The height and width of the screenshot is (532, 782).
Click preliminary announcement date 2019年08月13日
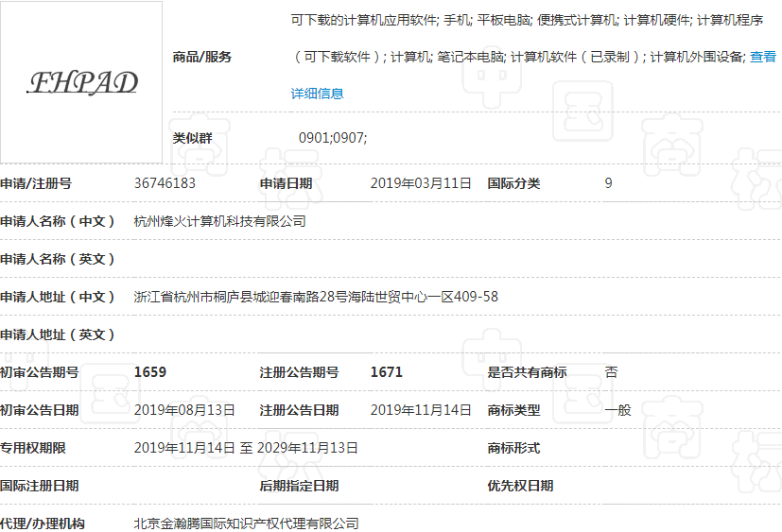tap(184, 410)
